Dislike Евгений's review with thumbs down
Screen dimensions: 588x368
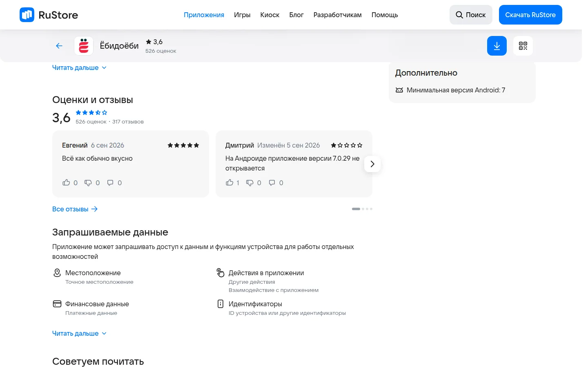pos(88,183)
